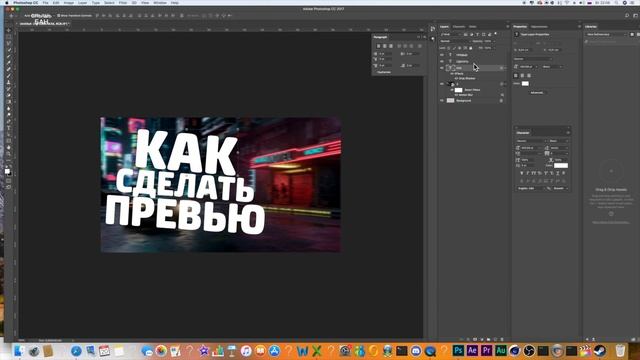Center align text in Properties panel

[x=522, y=76]
